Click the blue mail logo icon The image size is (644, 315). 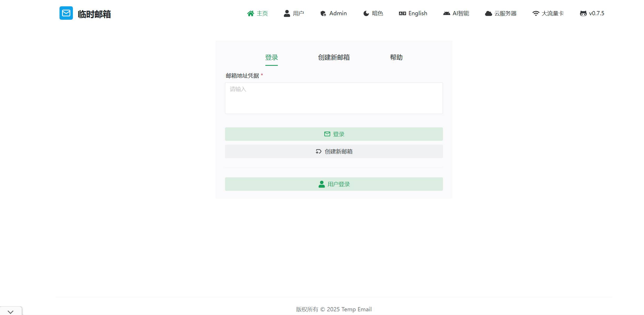coord(66,13)
